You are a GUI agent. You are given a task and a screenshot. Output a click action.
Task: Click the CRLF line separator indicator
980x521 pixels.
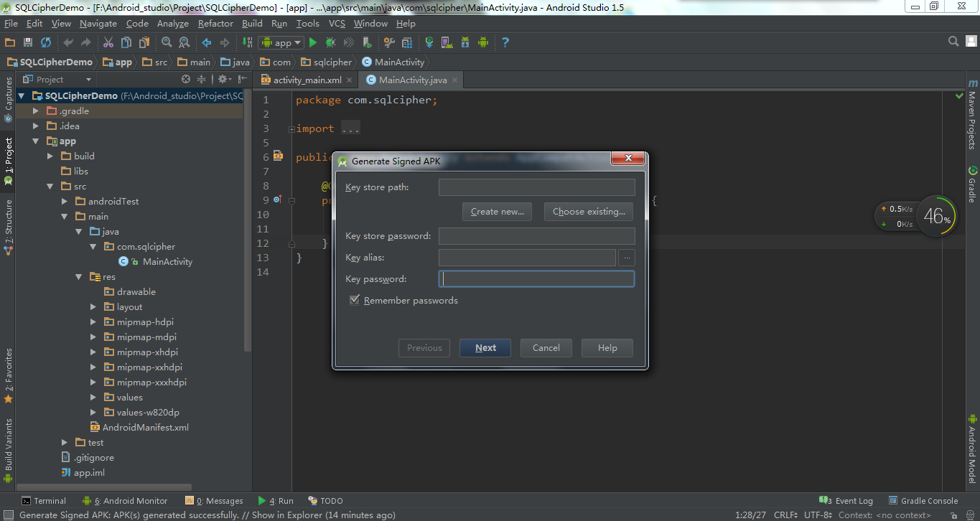(785, 515)
